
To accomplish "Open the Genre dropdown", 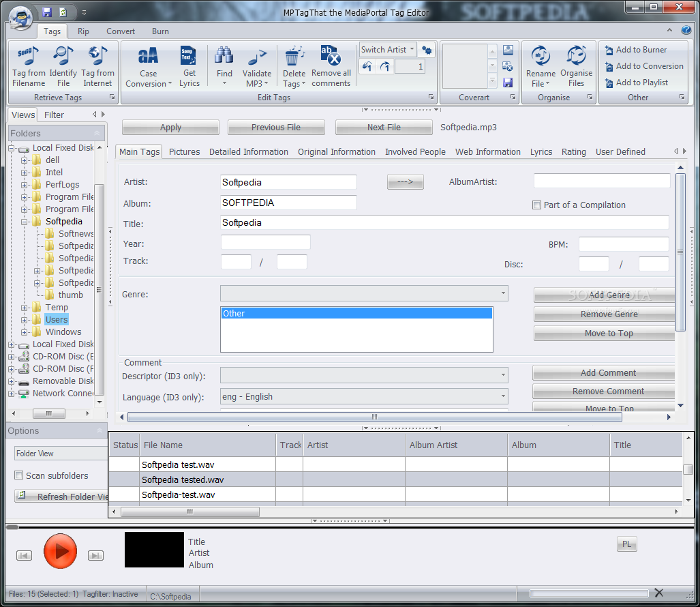I will [x=503, y=293].
